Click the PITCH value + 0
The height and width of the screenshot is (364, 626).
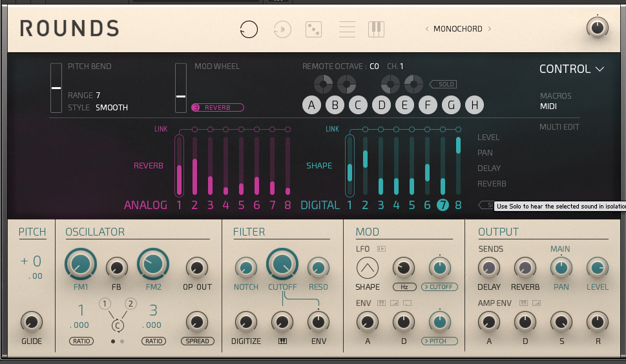31,261
